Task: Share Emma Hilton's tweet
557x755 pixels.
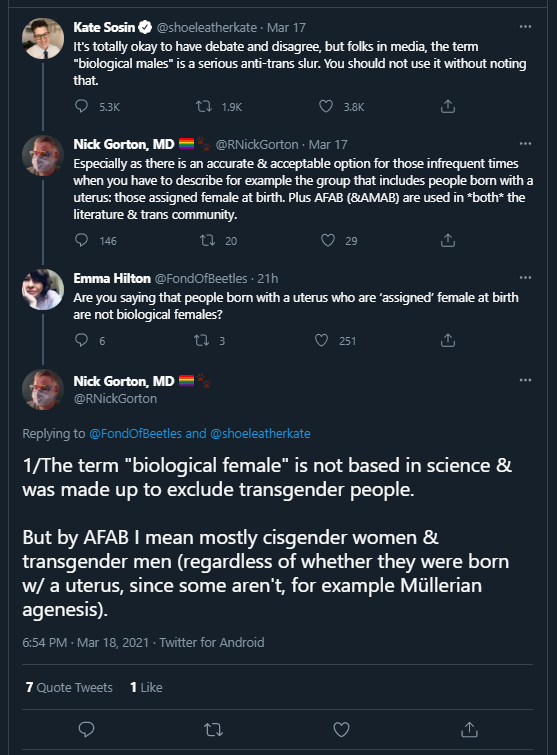Action: pos(448,340)
